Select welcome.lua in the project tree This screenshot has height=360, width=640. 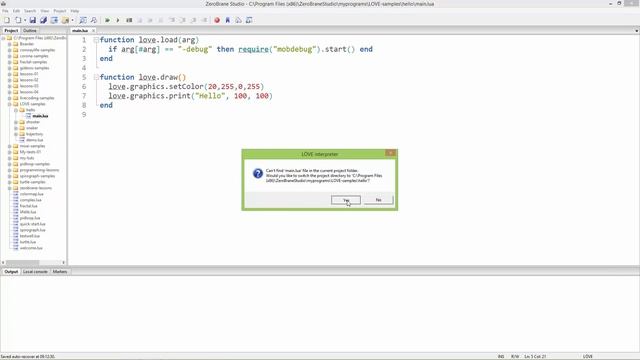tap(31, 248)
